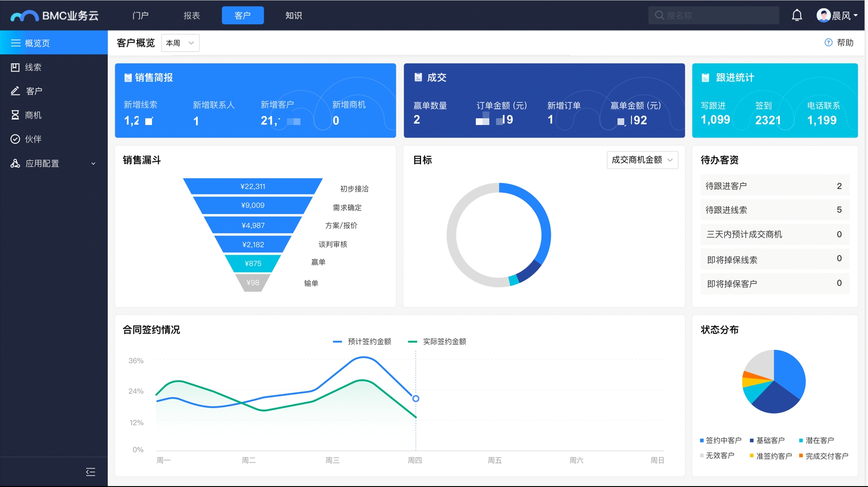868x487 pixels.
Task: Toggle the 预计签约金额 legend series
Action: (362, 342)
